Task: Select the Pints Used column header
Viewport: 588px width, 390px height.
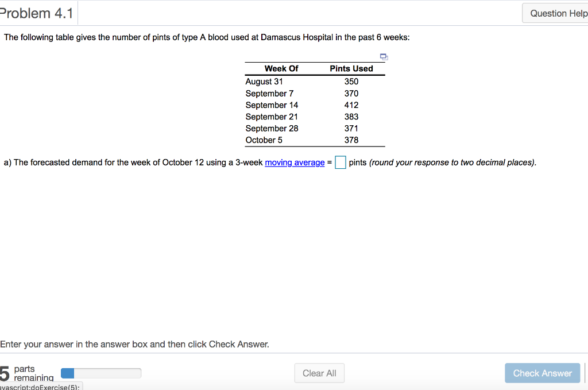Action: pos(351,68)
